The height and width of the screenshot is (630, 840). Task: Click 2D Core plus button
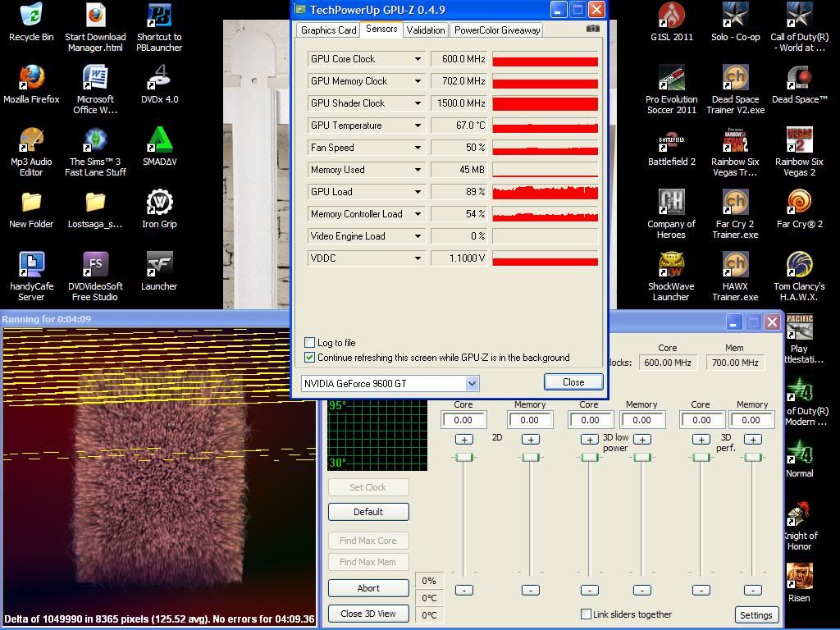coord(464,440)
